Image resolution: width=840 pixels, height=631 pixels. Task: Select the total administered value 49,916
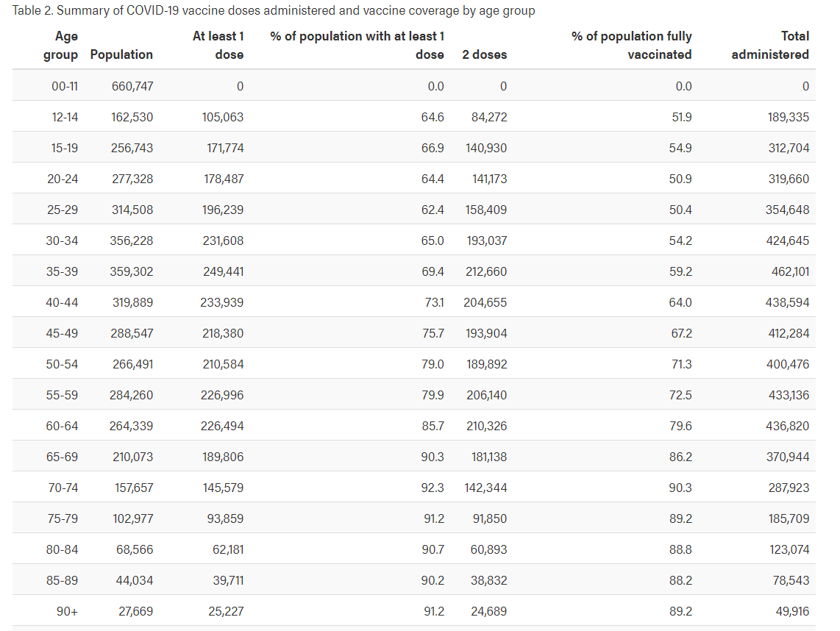pos(792,611)
